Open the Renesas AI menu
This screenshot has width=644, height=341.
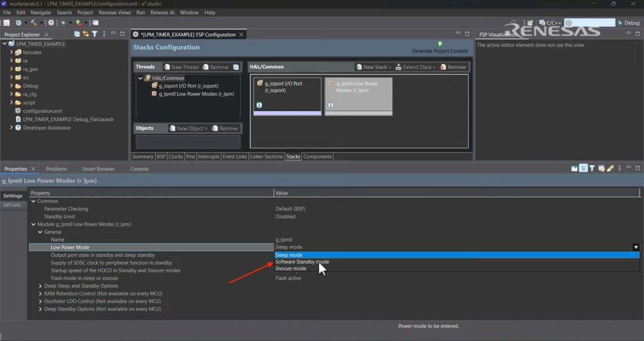[163, 12]
